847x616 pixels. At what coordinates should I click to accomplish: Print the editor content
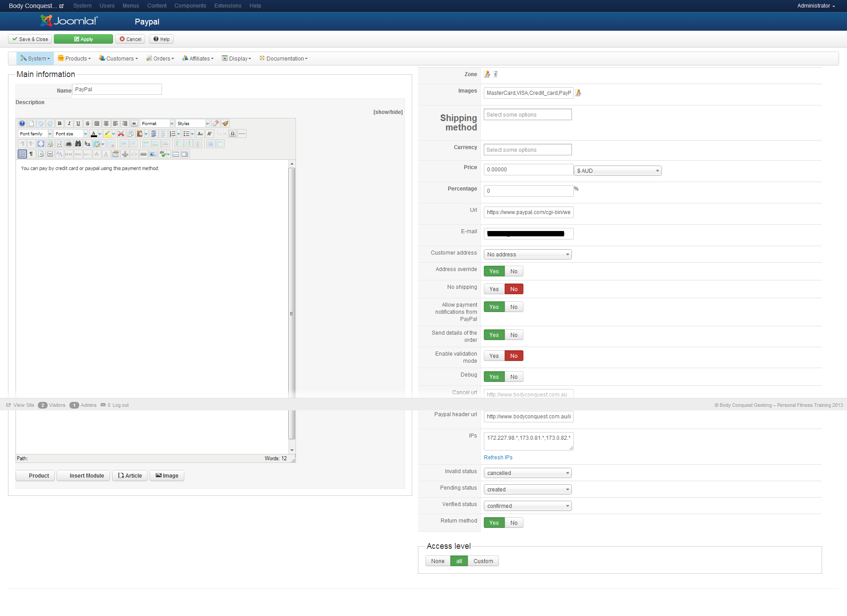[69, 144]
